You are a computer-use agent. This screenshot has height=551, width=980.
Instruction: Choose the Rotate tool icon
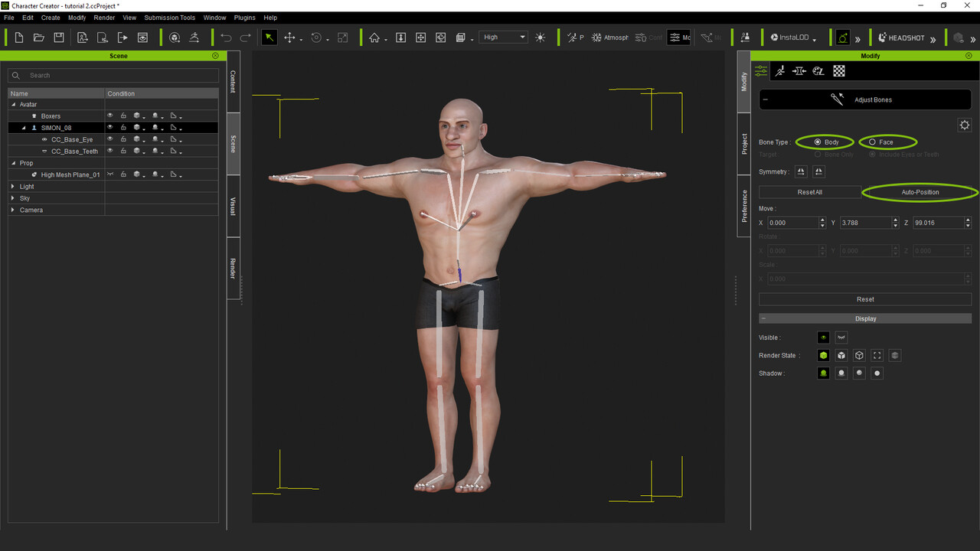coord(317,37)
